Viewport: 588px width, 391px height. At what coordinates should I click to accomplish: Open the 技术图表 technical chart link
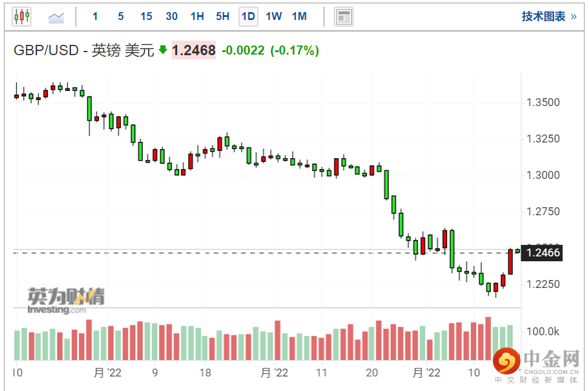click(x=549, y=16)
